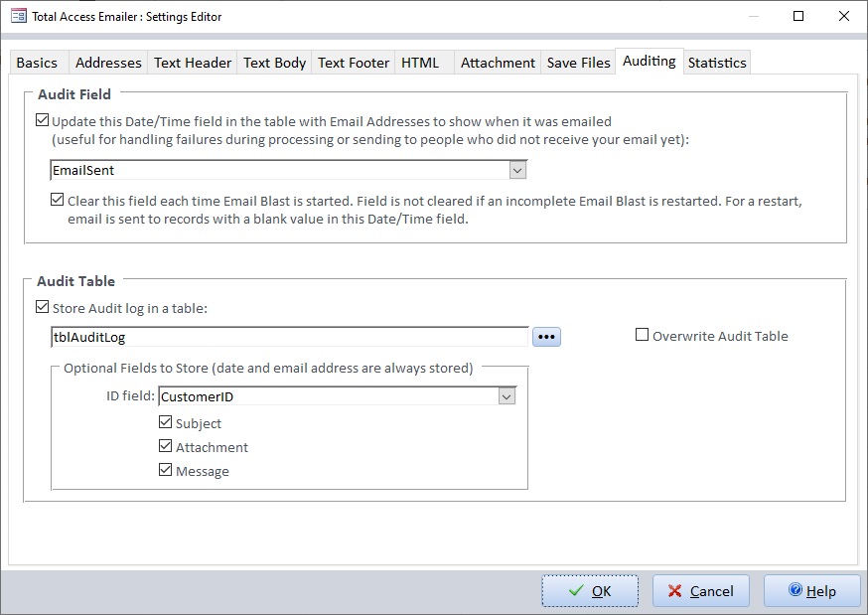
Task: Toggle the Update this Date/Time field checkbox
Action: point(42,119)
